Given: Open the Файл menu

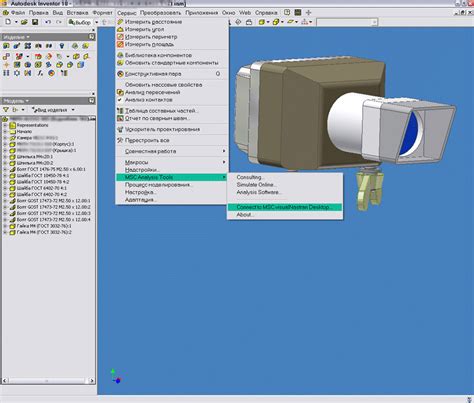Looking at the screenshot, I should coord(18,13).
